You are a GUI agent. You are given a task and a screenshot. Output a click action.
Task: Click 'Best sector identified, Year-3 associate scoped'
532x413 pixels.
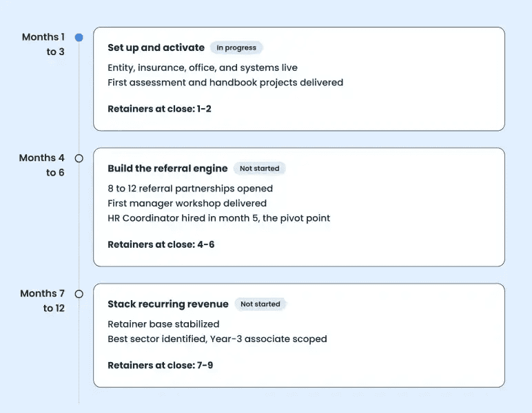pyautogui.click(x=217, y=339)
